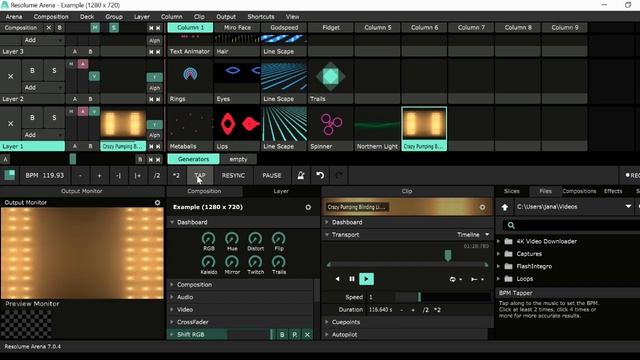
Task: Open the file path dropdown arrow
Action: [x=628, y=207]
